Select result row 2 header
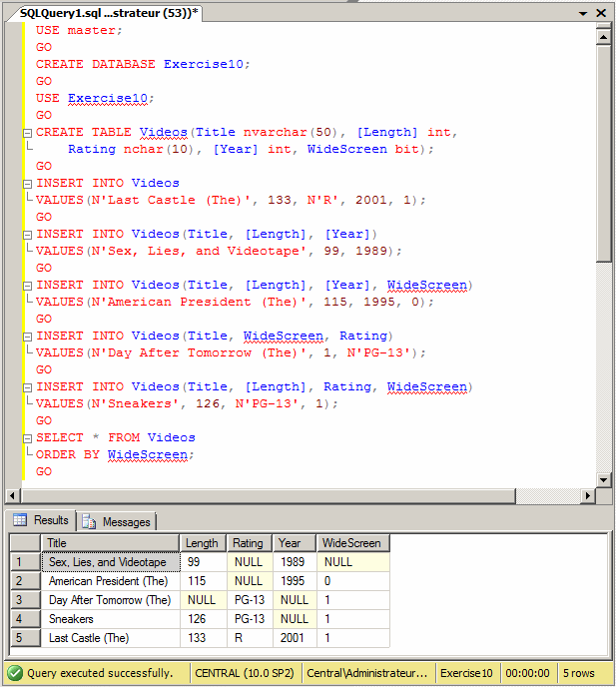Screen dimensions: 616x687 (x=25, y=581)
